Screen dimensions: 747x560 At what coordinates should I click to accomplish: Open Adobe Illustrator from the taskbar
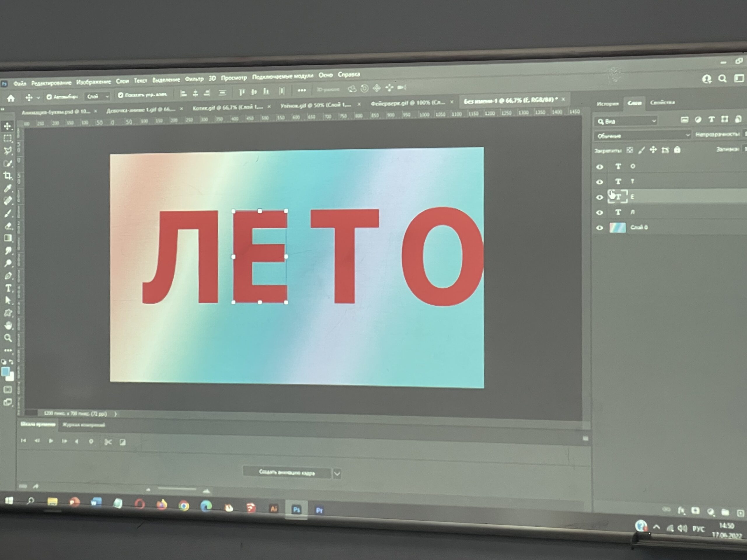point(273,508)
